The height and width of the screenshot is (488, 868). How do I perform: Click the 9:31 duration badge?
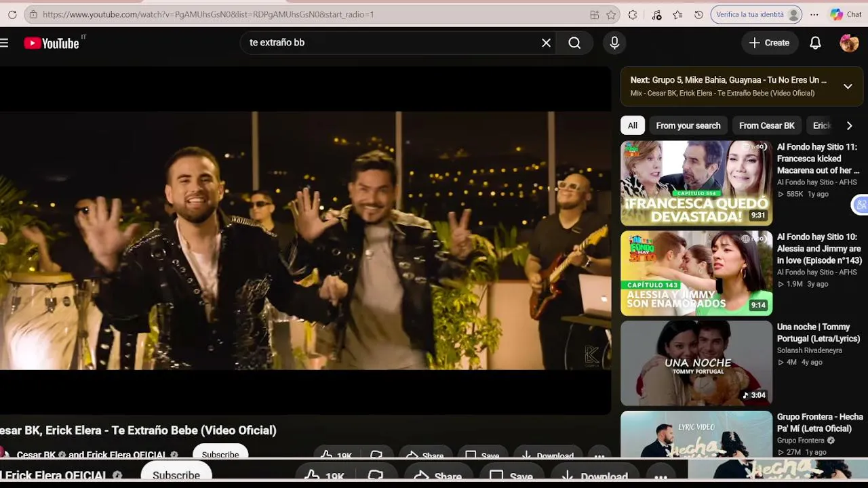click(757, 216)
